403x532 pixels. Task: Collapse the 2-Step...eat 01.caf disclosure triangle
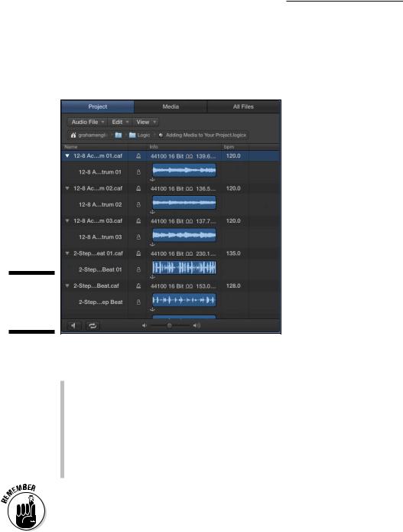(x=67, y=253)
